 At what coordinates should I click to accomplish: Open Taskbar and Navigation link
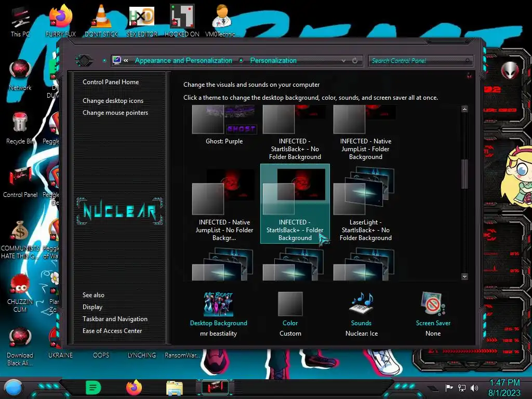coord(115,319)
